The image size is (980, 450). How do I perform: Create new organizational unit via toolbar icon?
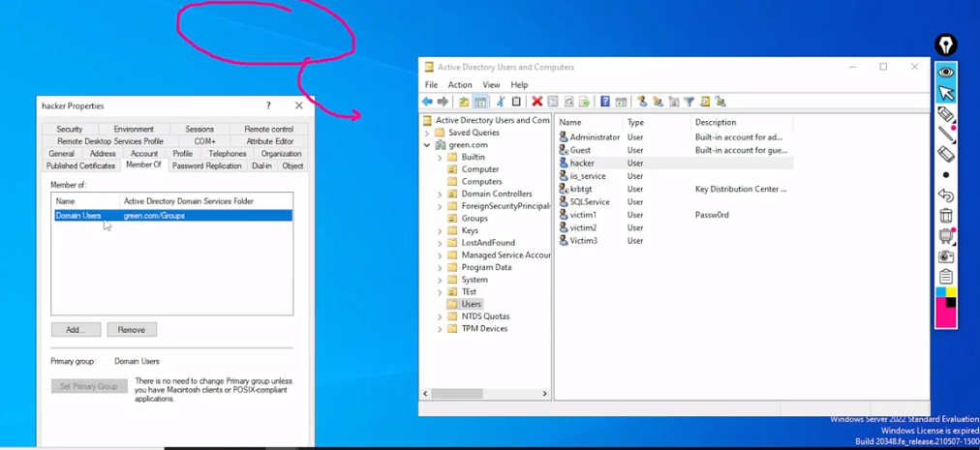(x=673, y=102)
